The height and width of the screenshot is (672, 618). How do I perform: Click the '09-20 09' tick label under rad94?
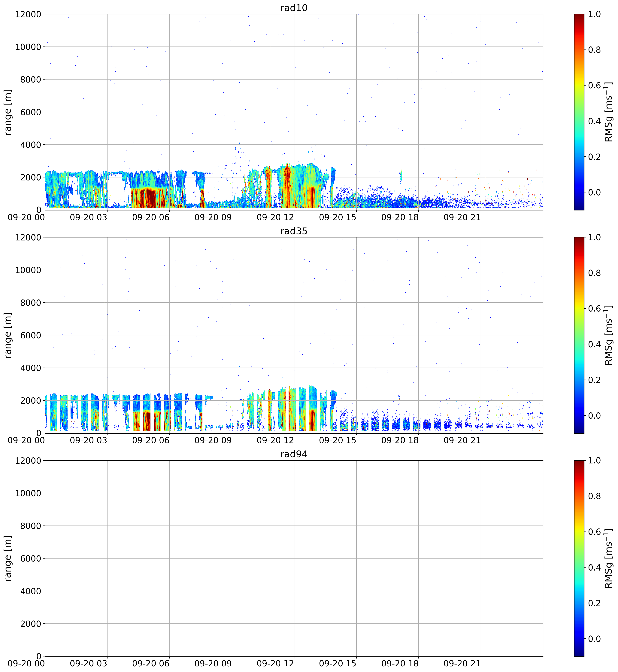pos(213,664)
